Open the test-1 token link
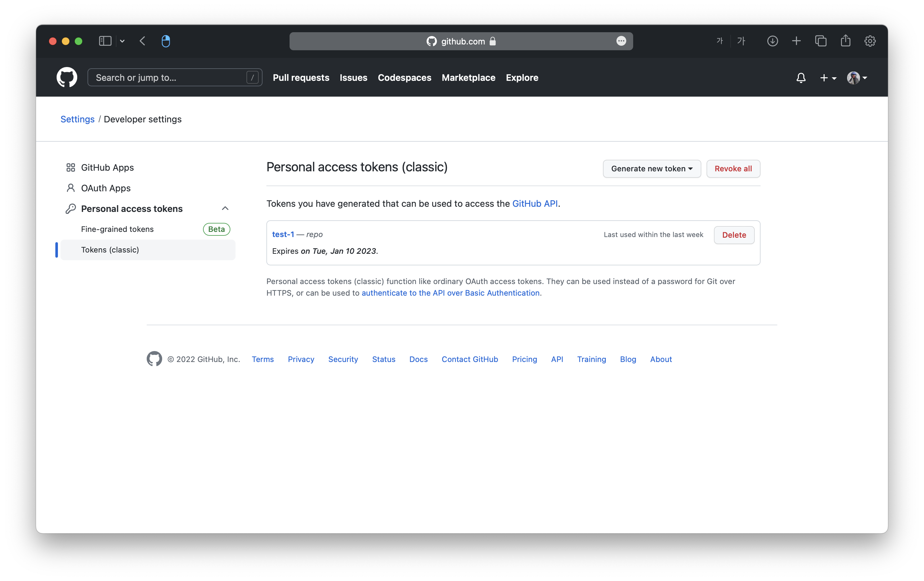924x581 pixels. coord(283,234)
